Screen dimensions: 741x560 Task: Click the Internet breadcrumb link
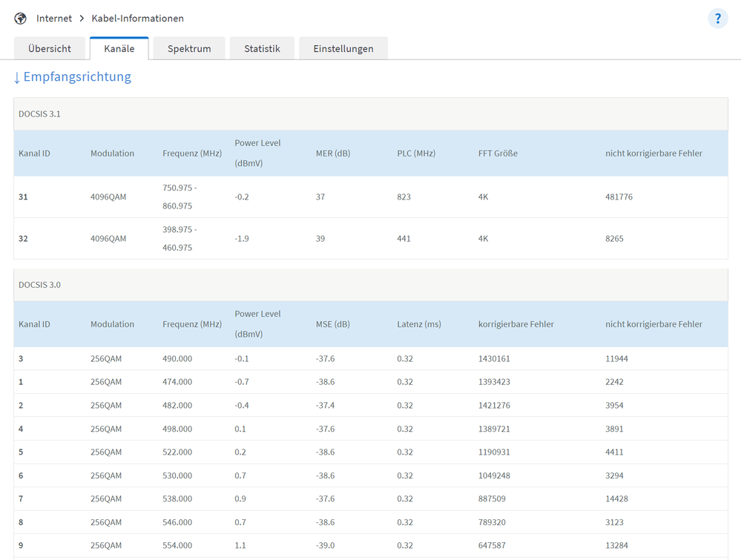pos(54,19)
